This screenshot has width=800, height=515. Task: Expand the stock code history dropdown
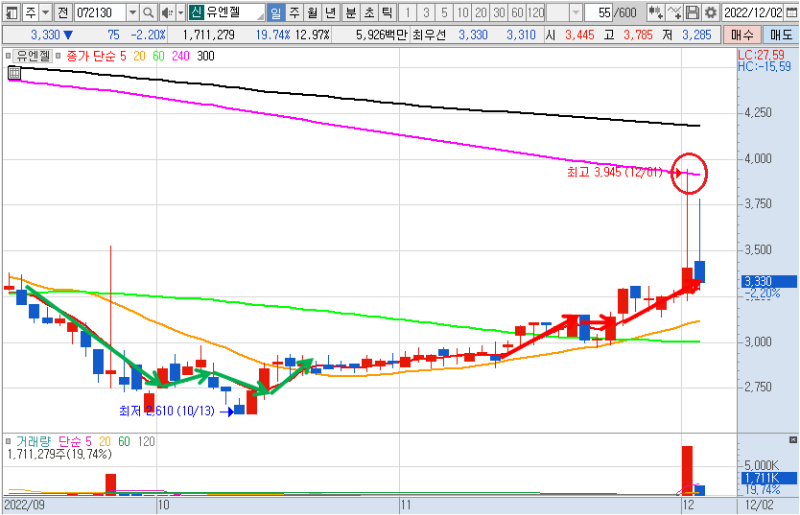point(133,12)
